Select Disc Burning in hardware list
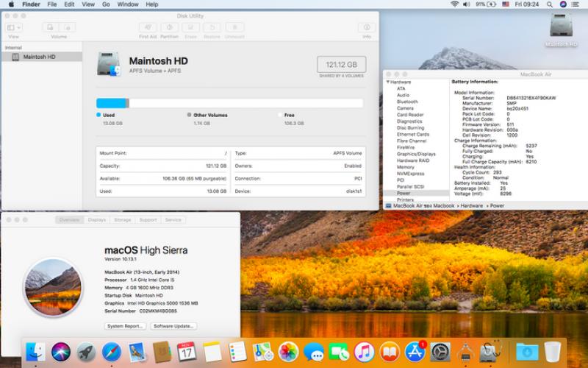Screen dimensions: 588x368 411,127
